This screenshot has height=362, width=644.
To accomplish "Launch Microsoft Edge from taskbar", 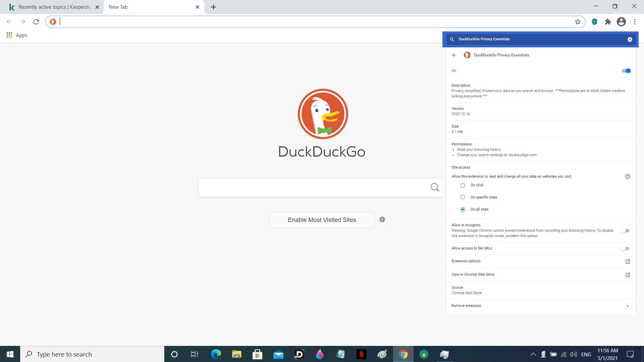I will click(216, 354).
